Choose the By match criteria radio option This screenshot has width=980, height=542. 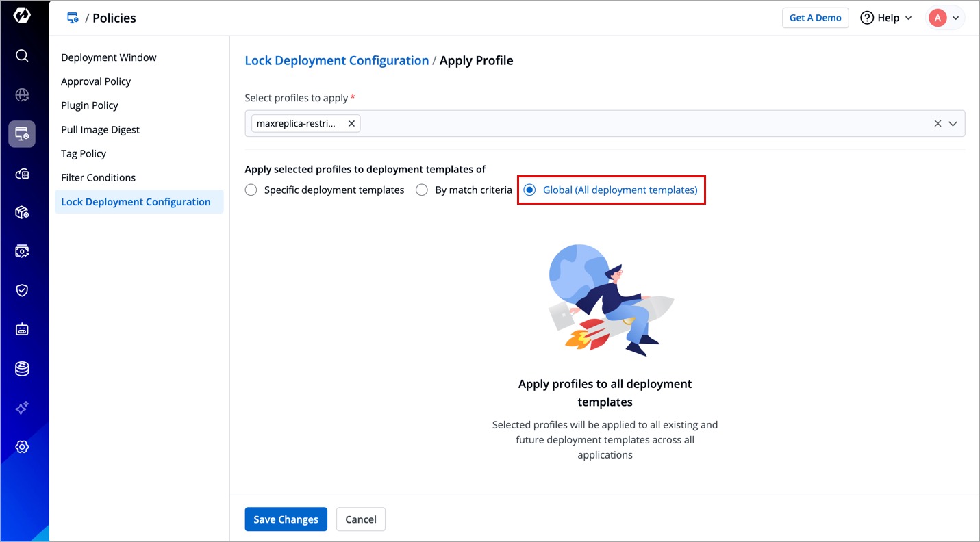pos(422,190)
